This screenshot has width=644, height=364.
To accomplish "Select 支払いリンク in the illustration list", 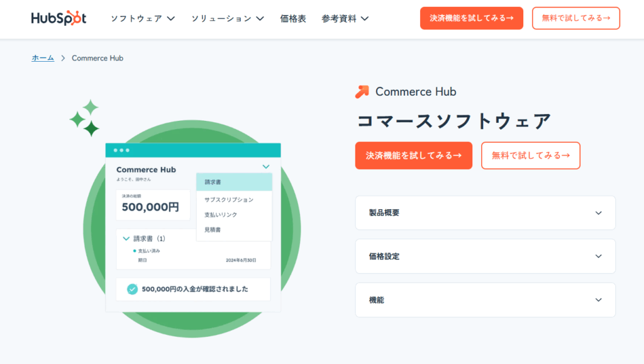I will pyautogui.click(x=221, y=215).
